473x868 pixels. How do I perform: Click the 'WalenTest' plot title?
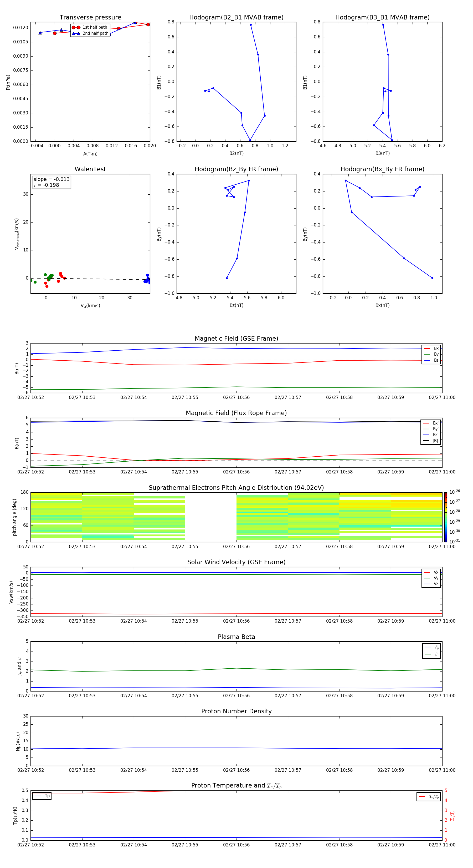(x=90, y=169)
